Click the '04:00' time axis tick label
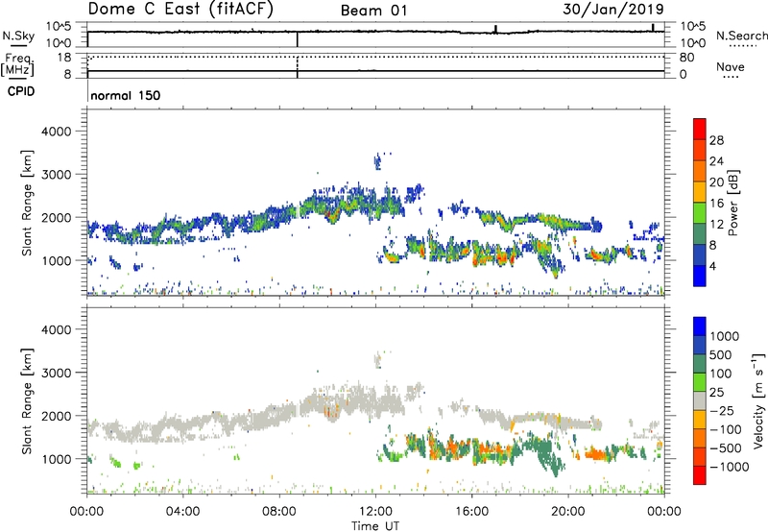Viewport: 768px width, 532px height. [x=182, y=512]
